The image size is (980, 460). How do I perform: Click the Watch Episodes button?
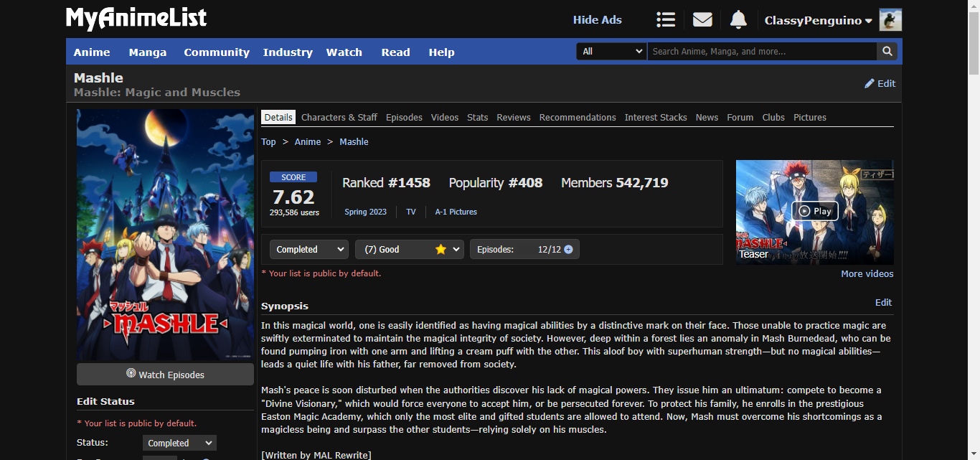pyautogui.click(x=165, y=375)
